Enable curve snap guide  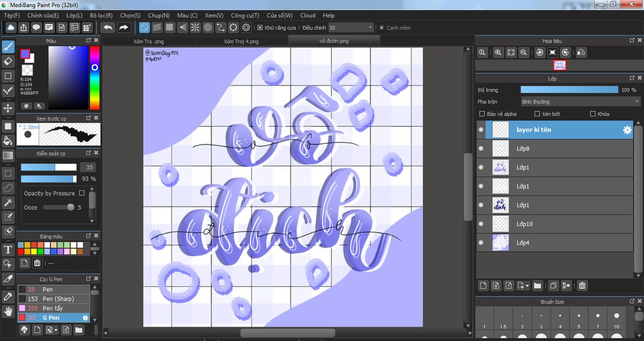click(221, 28)
